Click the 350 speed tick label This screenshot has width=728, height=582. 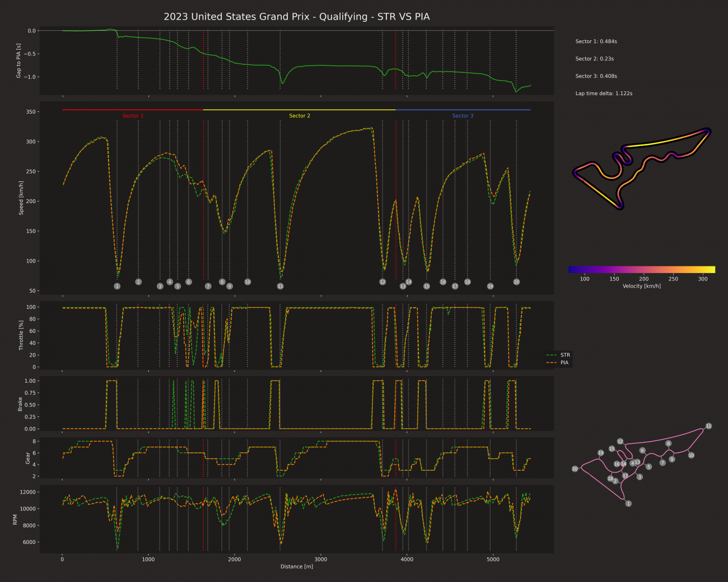pyautogui.click(x=31, y=112)
